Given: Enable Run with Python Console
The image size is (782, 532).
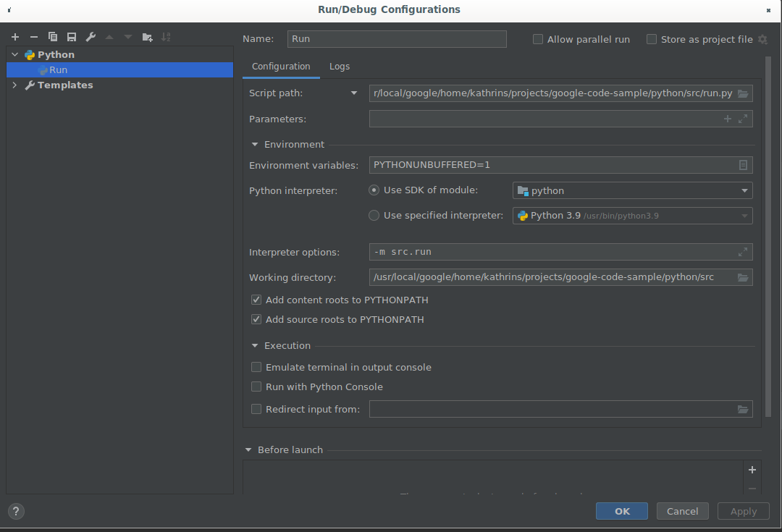Looking at the screenshot, I should pos(256,387).
